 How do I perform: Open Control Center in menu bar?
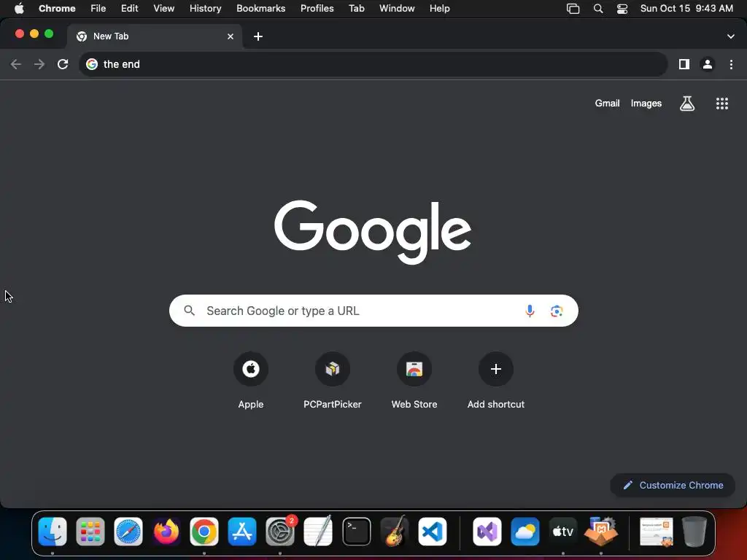pos(622,9)
